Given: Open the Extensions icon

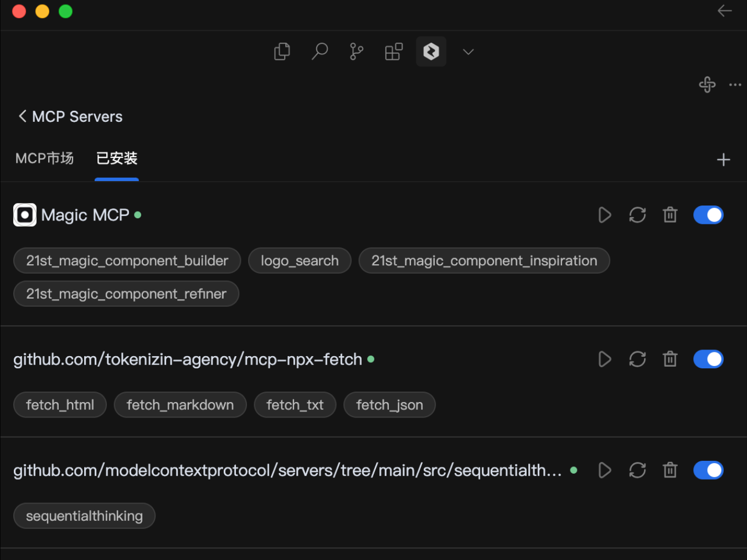Looking at the screenshot, I should click(394, 52).
